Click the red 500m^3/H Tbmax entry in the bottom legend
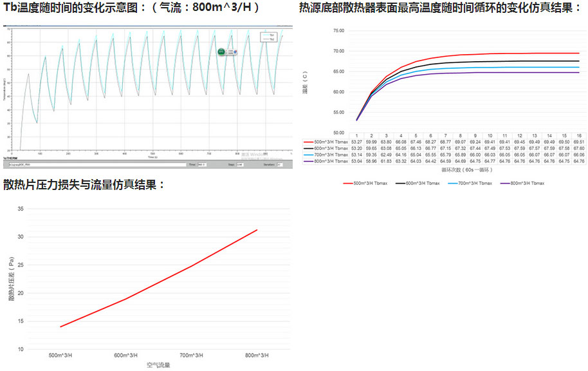 365,184
